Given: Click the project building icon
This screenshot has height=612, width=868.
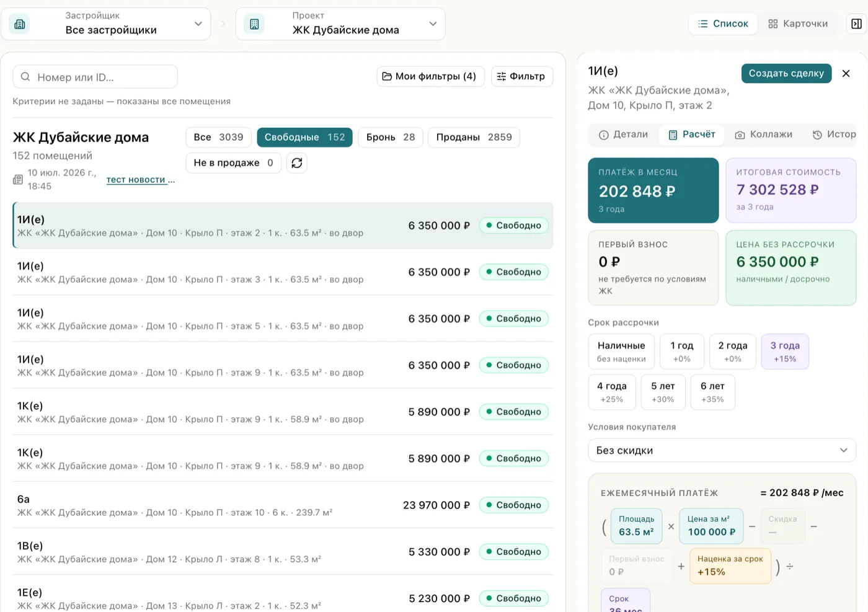Looking at the screenshot, I should coord(254,24).
